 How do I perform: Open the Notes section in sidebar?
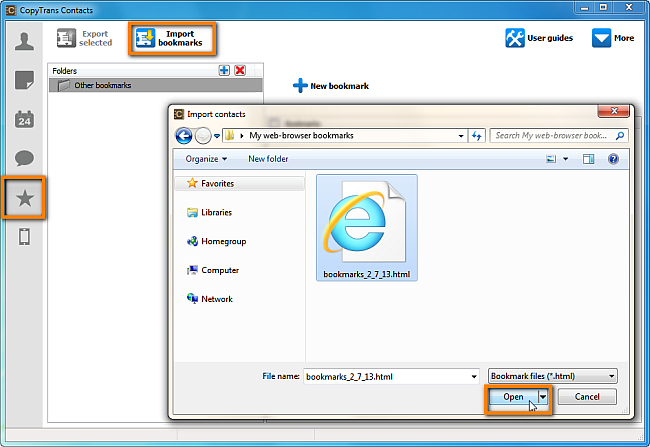[x=24, y=80]
